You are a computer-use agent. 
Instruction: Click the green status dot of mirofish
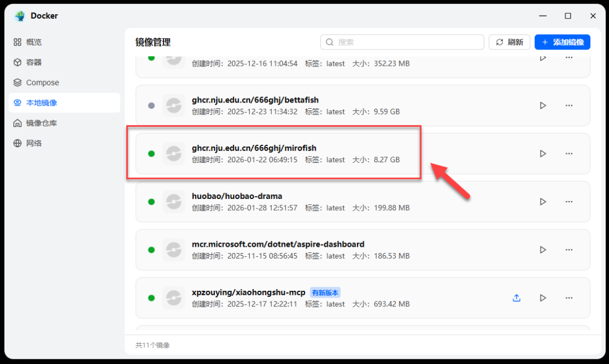(x=152, y=154)
